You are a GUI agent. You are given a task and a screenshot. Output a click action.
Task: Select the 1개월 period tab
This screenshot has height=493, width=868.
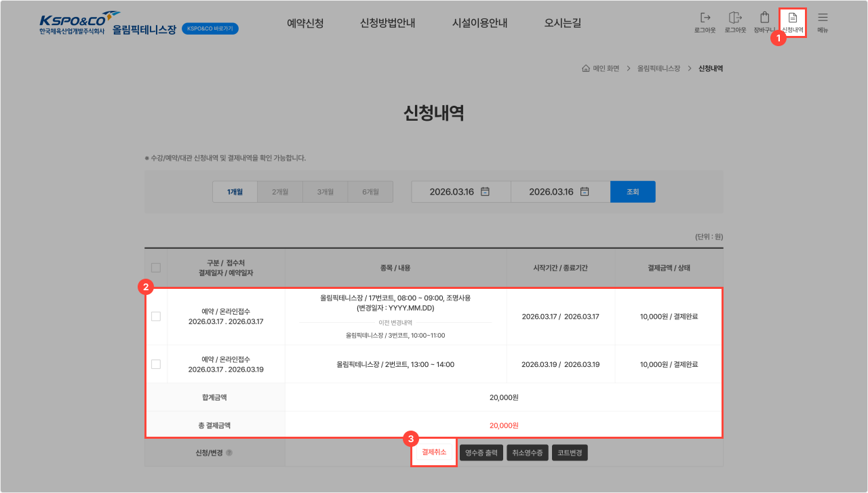coord(235,192)
